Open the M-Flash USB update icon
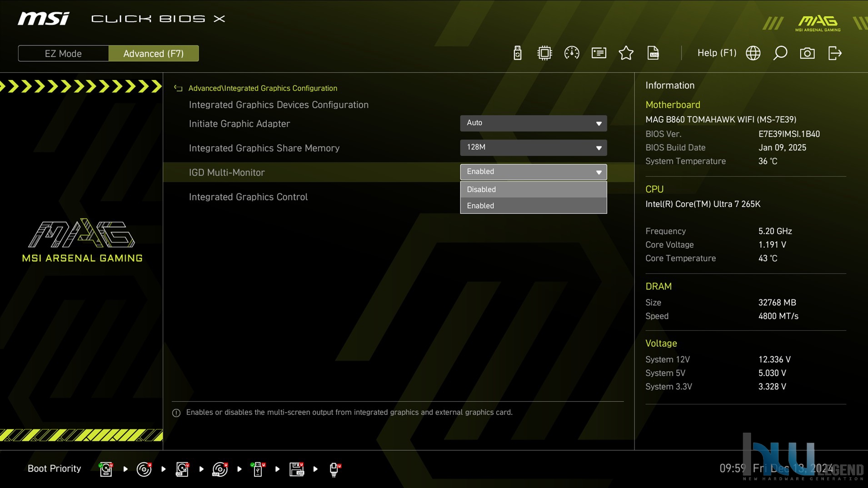 coord(517,53)
